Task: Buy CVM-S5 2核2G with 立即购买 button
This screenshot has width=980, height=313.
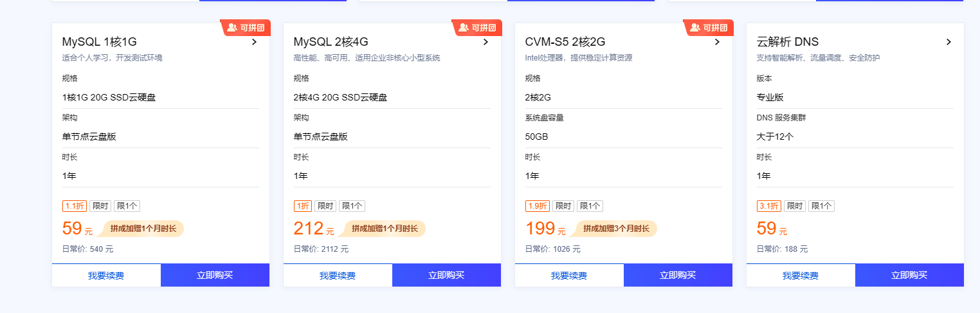Action: (x=678, y=275)
